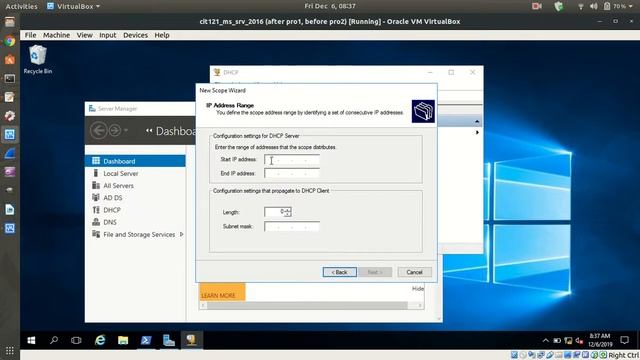Open the VirtualBox View menu
The width and height of the screenshot is (640, 360).
tap(84, 35)
